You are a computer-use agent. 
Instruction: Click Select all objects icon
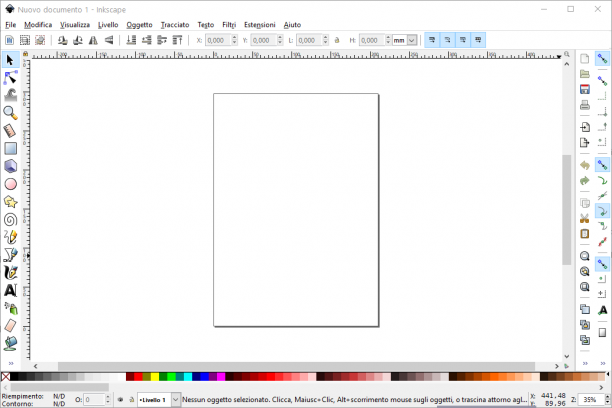[x=9, y=40]
